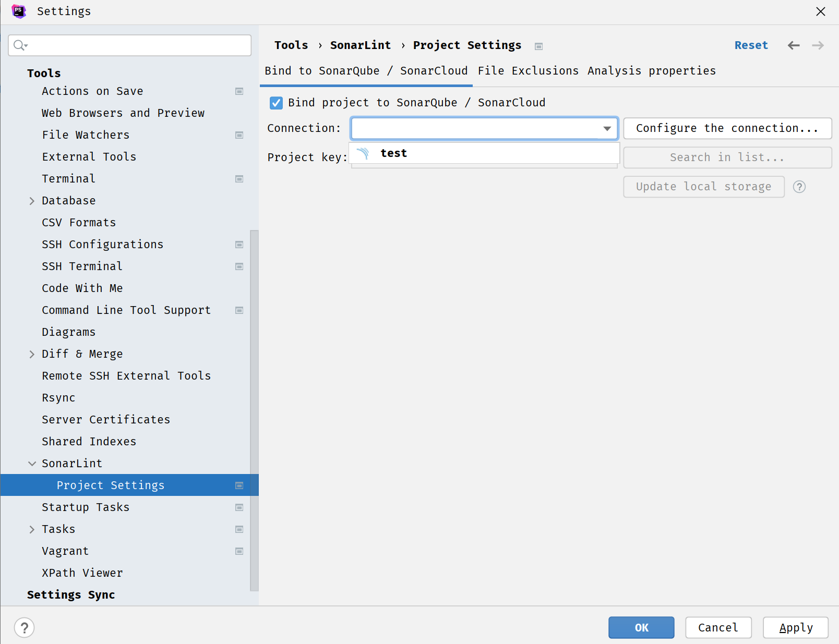Expand the Diff & Merge section
Image resolution: width=839 pixels, height=644 pixels.
(x=32, y=354)
